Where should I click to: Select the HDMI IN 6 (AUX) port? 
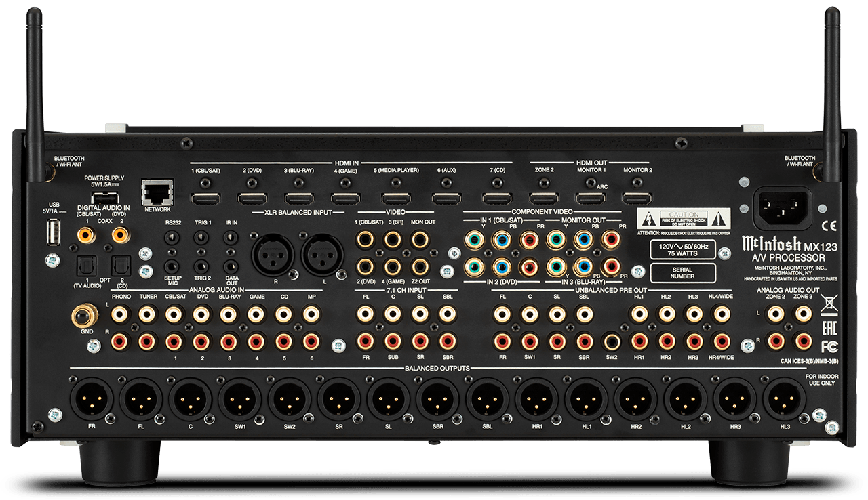[447, 199]
